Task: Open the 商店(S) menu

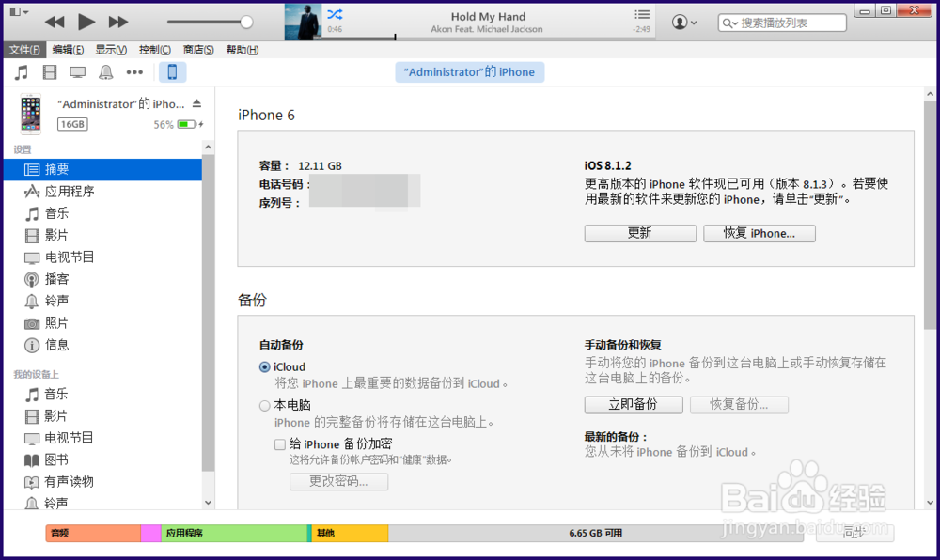Action: click(198, 50)
